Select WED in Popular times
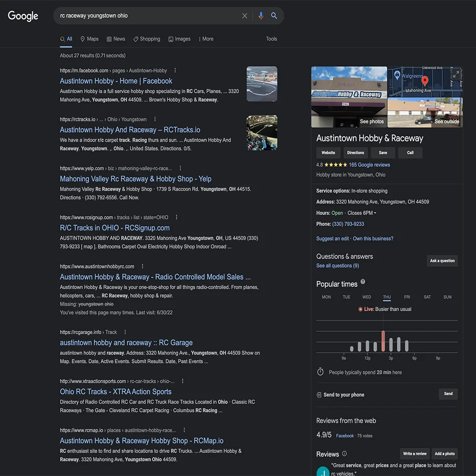 coord(367,297)
